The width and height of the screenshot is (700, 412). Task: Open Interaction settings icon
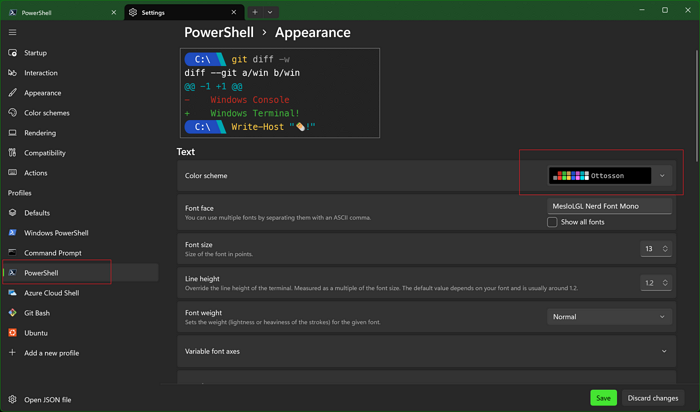(x=12, y=73)
